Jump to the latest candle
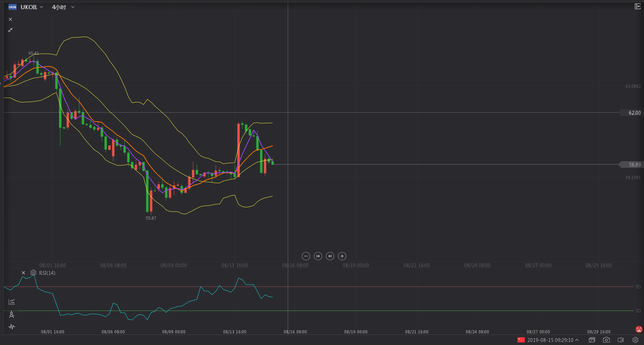644x345 pixels. pos(330,256)
